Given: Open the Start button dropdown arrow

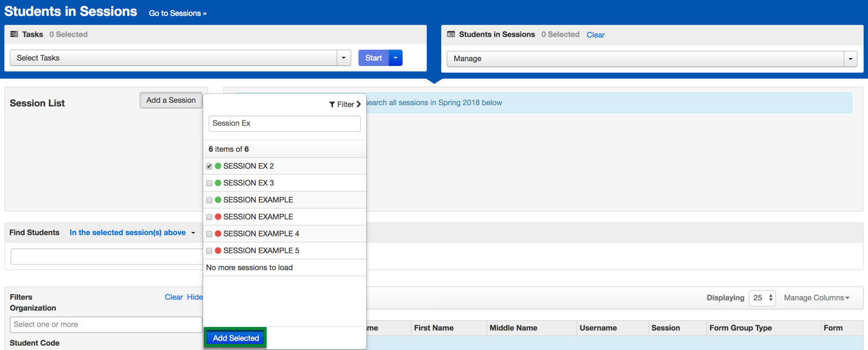Looking at the screenshot, I should (396, 58).
